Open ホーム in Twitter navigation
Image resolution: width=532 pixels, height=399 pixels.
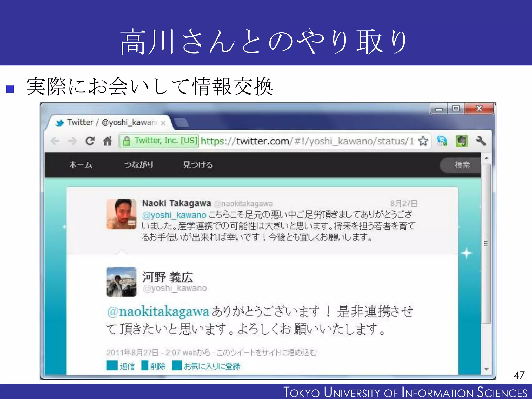[x=81, y=165]
